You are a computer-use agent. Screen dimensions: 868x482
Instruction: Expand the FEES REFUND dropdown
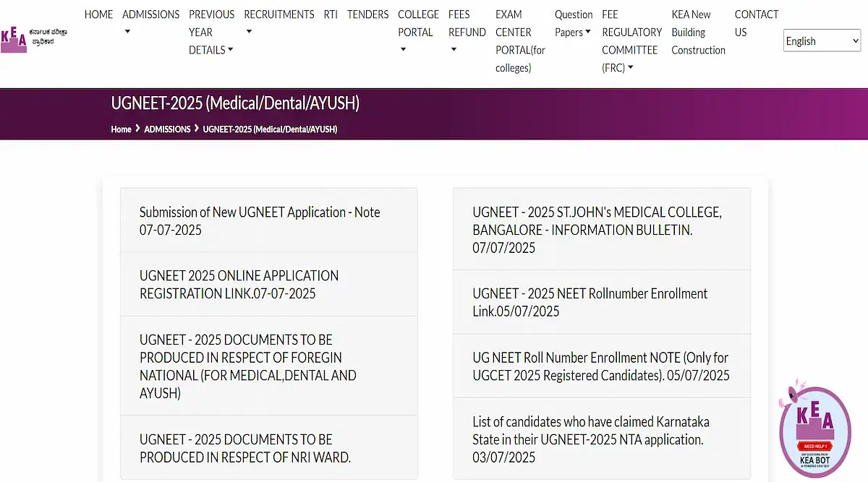tap(467, 32)
